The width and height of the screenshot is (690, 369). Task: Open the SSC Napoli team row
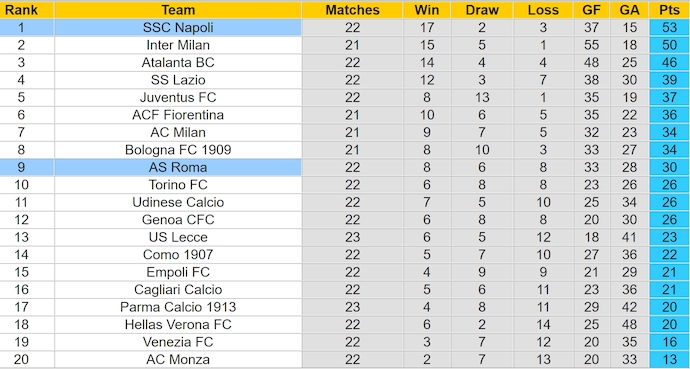[x=345, y=27]
